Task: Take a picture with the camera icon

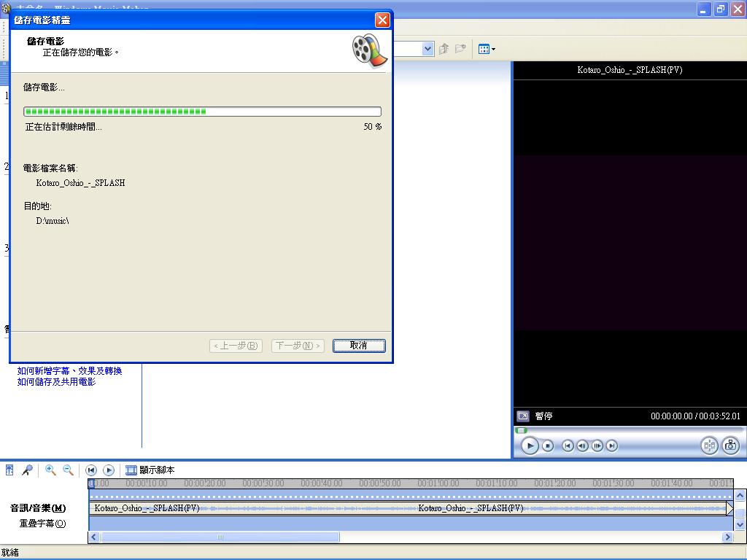Action: coord(730,446)
